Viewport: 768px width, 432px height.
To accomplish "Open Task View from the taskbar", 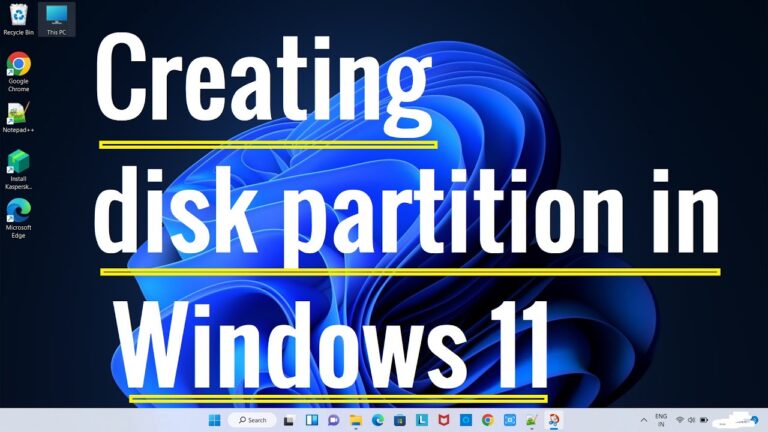I will pos(289,420).
